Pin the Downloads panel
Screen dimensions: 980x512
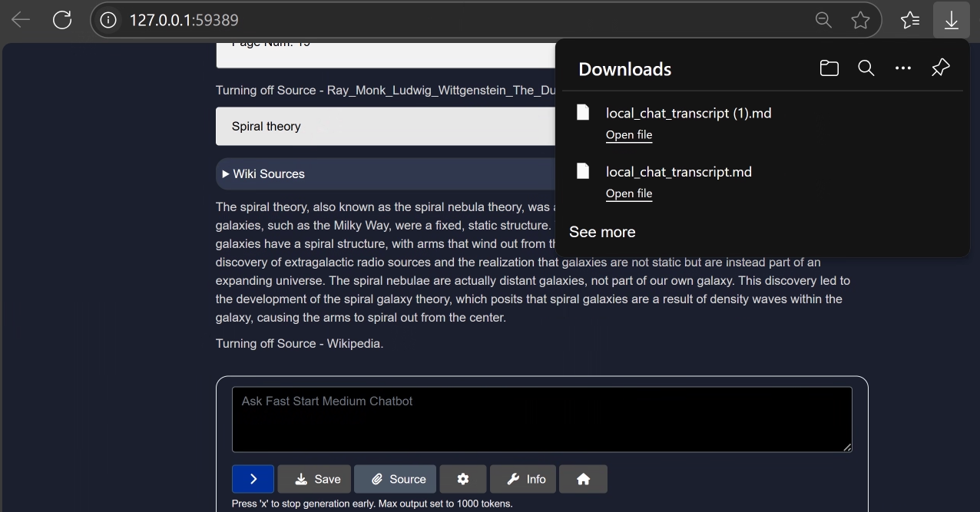click(x=940, y=68)
